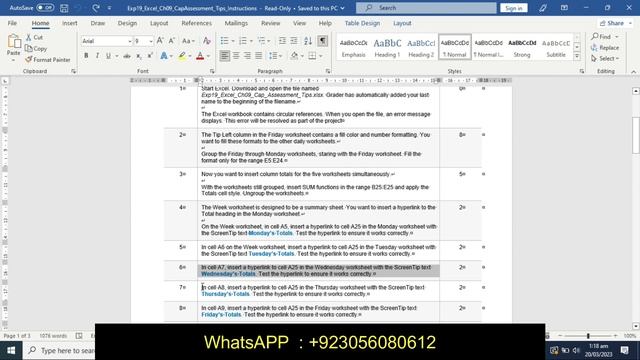Apply the Emphasis style
The image size is (640, 360).
[x=353, y=47]
